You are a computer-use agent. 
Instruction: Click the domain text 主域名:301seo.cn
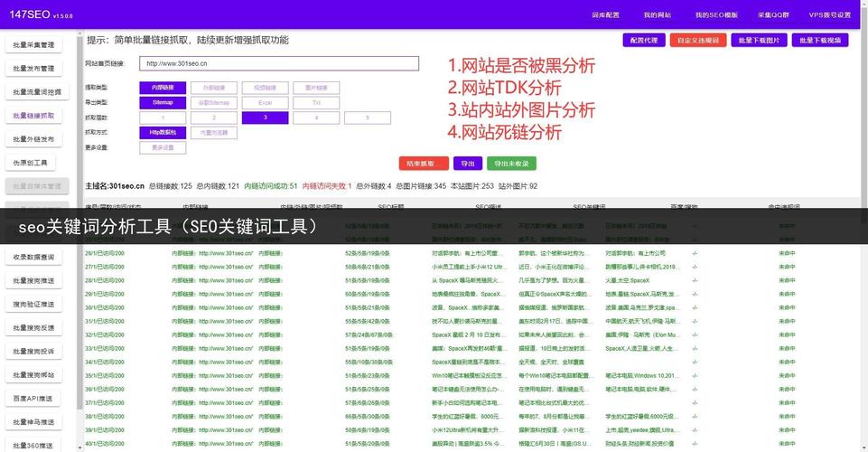point(115,186)
